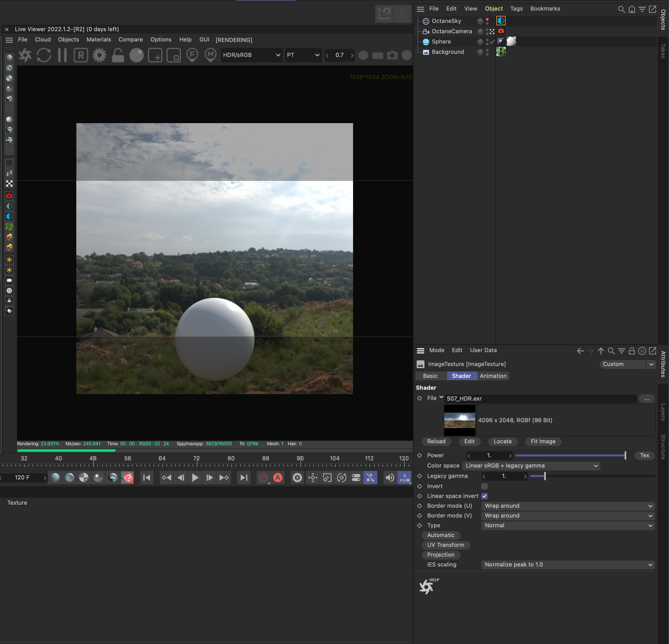Click the Tex button beside Power
Viewport: 669px width, 644px height.
pos(645,455)
